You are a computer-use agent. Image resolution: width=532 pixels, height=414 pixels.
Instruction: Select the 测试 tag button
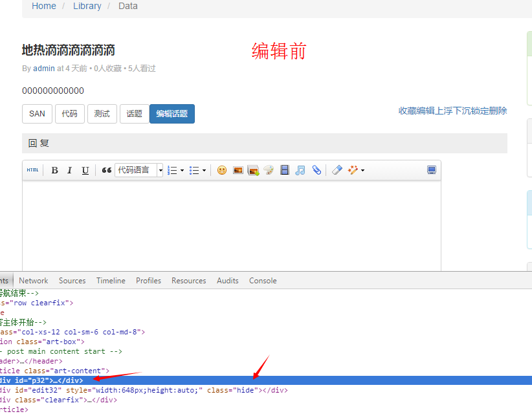[102, 114]
